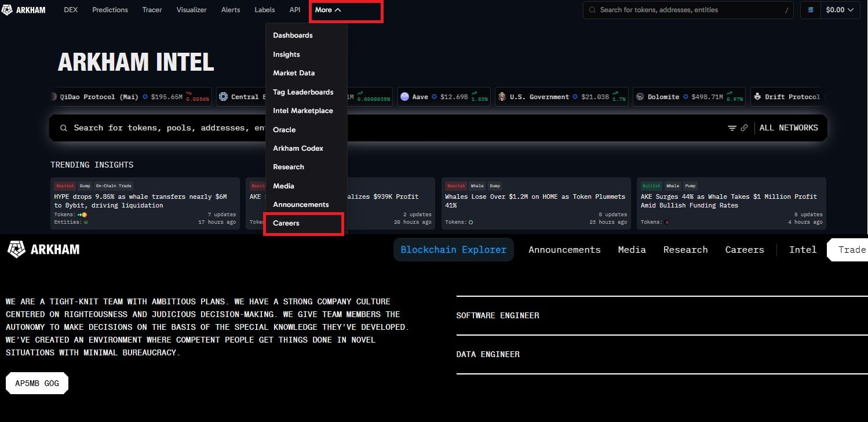Expand the SOFTWARE ENGINEER job listing
Image resolution: width=868 pixels, height=422 pixels.
click(x=662, y=315)
